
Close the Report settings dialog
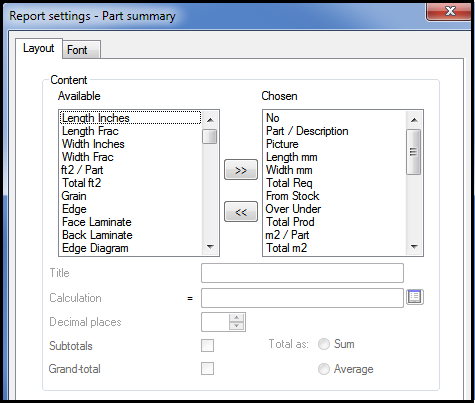[x=449, y=12]
